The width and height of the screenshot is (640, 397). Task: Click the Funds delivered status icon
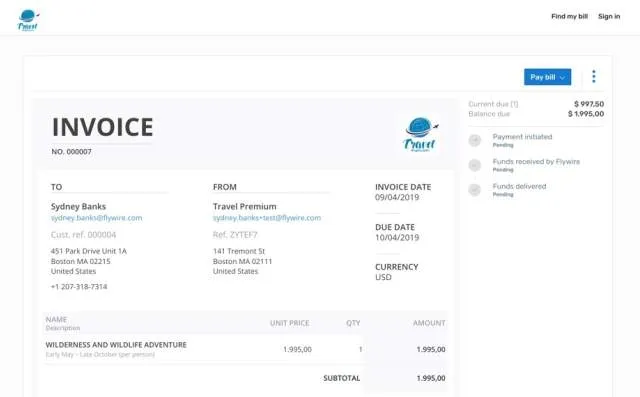475,190
